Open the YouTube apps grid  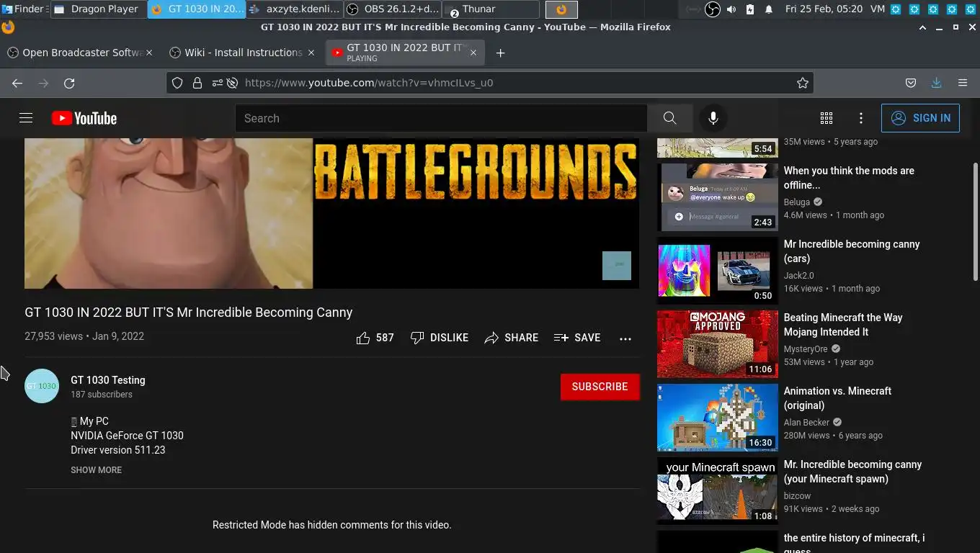click(827, 118)
